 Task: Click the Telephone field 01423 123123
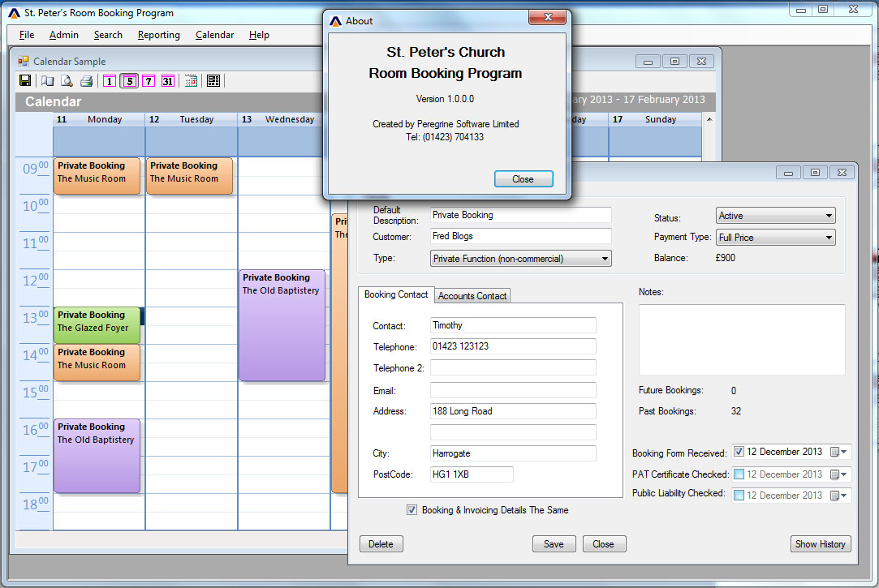[x=513, y=346]
